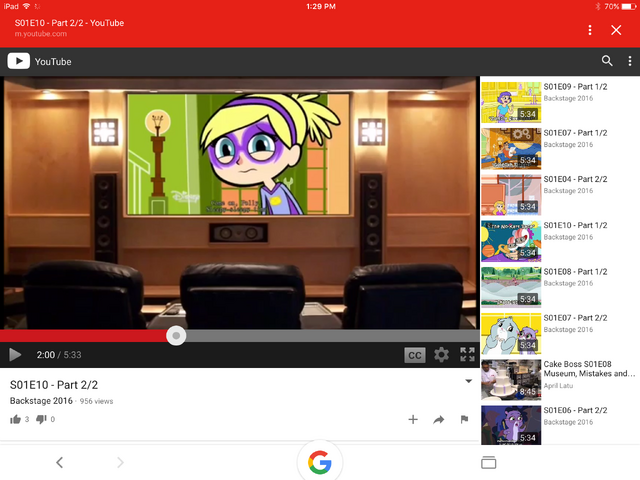Image resolution: width=640 pixels, height=480 pixels.
Task: Open S01E06 - Part 2/2 thumbnail
Action: 511,426
